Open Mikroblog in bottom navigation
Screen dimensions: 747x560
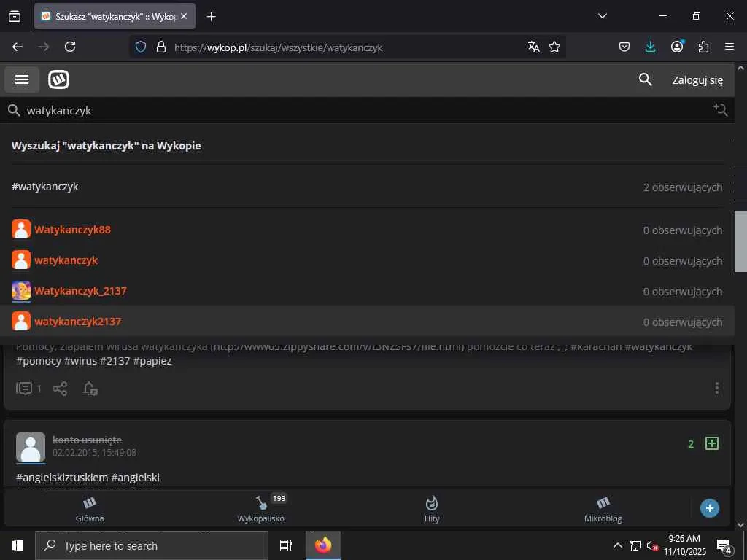[x=603, y=509]
